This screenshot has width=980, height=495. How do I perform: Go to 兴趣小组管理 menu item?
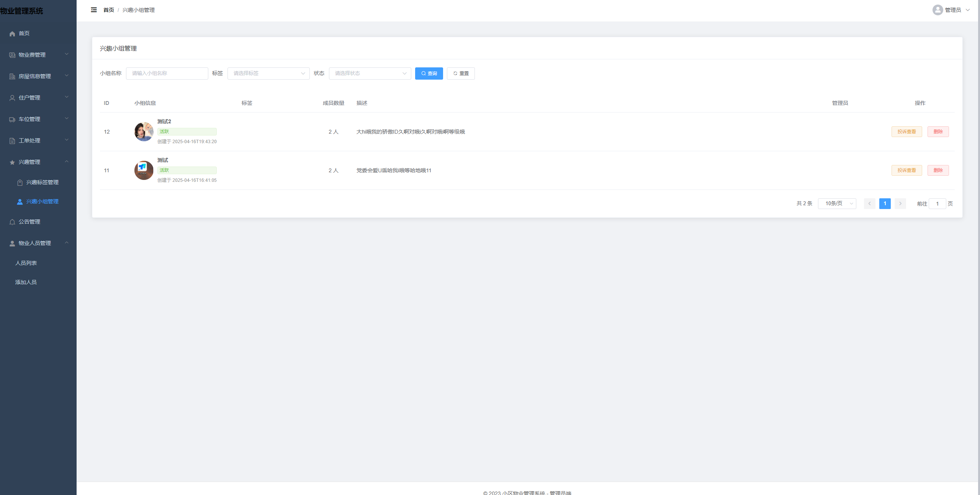tap(42, 202)
